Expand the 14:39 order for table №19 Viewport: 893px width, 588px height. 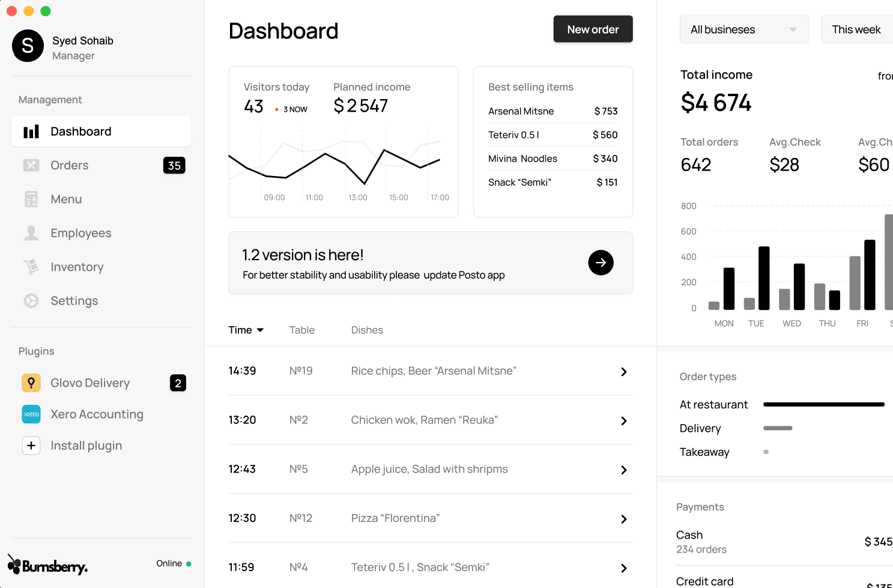tap(623, 372)
